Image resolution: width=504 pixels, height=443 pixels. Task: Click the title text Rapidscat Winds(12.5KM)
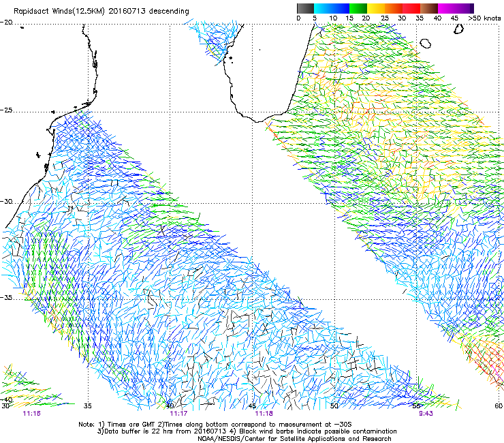click(59, 12)
